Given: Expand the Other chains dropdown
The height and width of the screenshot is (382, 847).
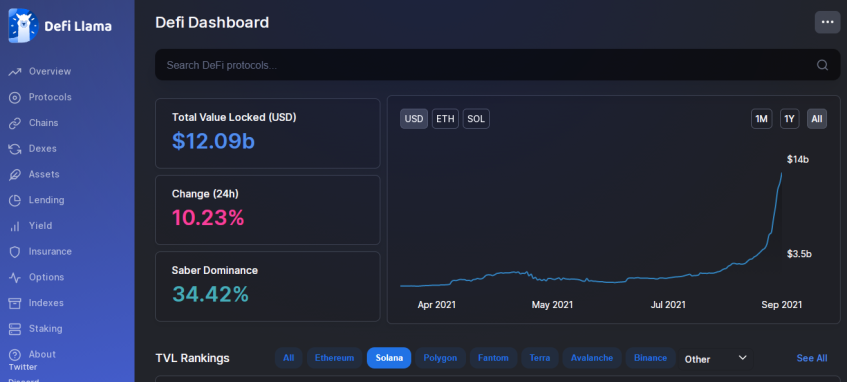Looking at the screenshot, I should 716,359.
